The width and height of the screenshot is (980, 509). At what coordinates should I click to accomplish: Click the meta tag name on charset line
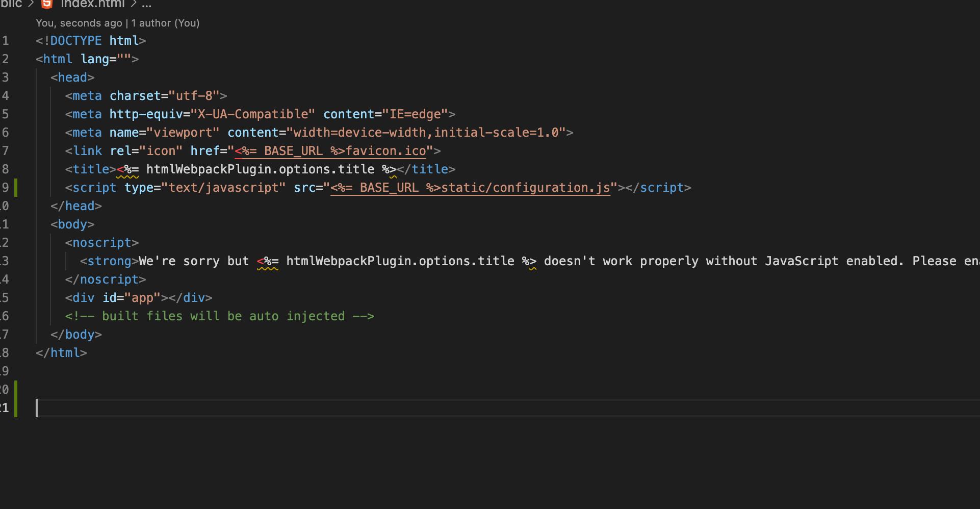coord(87,96)
